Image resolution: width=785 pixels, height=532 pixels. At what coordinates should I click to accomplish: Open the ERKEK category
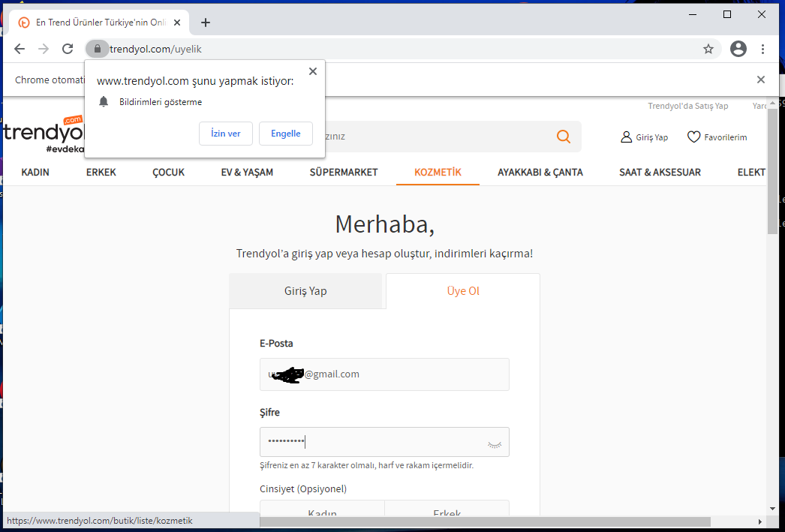coord(101,172)
